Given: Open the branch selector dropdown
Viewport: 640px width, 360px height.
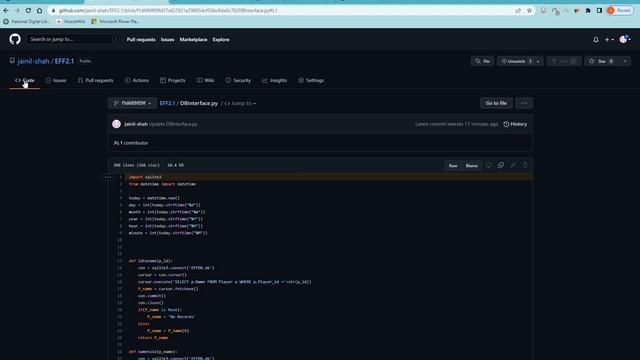Looking at the screenshot, I should 132,103.
